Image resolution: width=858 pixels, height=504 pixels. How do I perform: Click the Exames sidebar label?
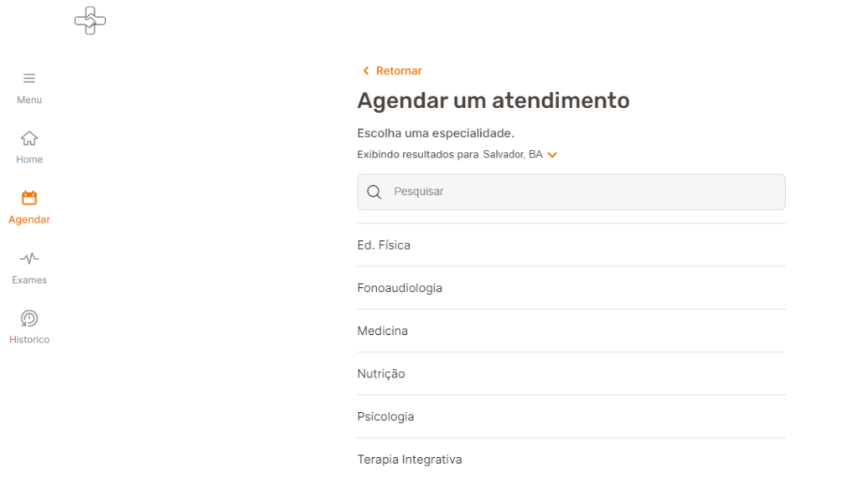pos(29,280)
